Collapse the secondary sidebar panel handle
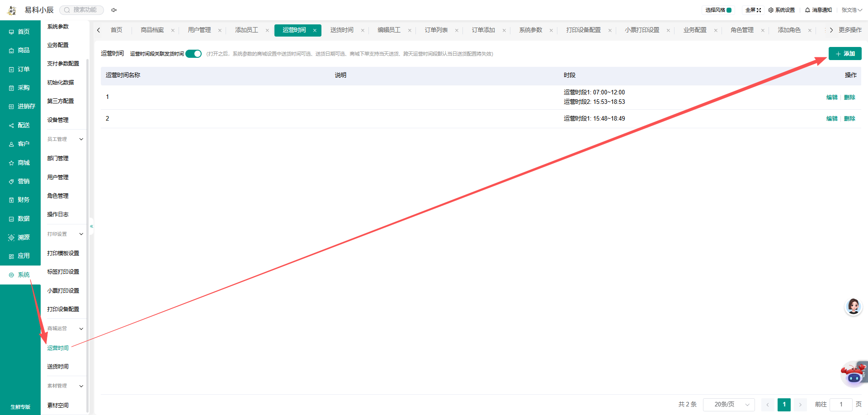The width and height of the screenshot is (868, 415). tap(91, 226)
